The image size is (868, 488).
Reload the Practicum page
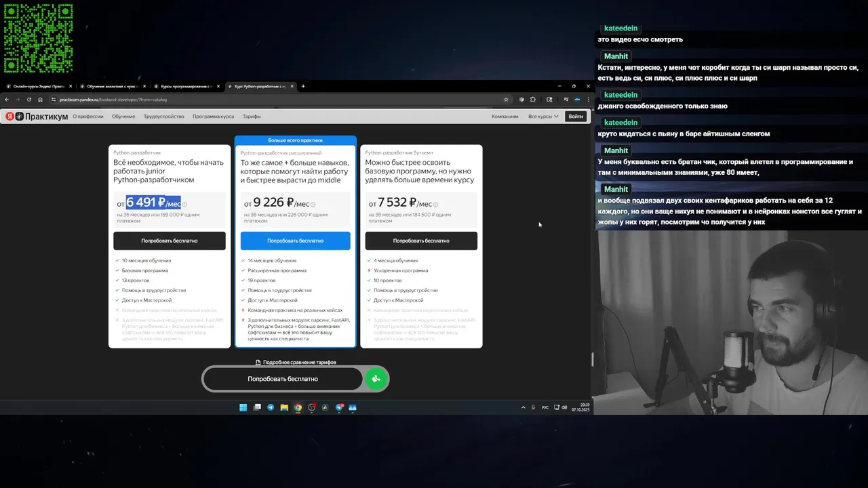point(28,100)
